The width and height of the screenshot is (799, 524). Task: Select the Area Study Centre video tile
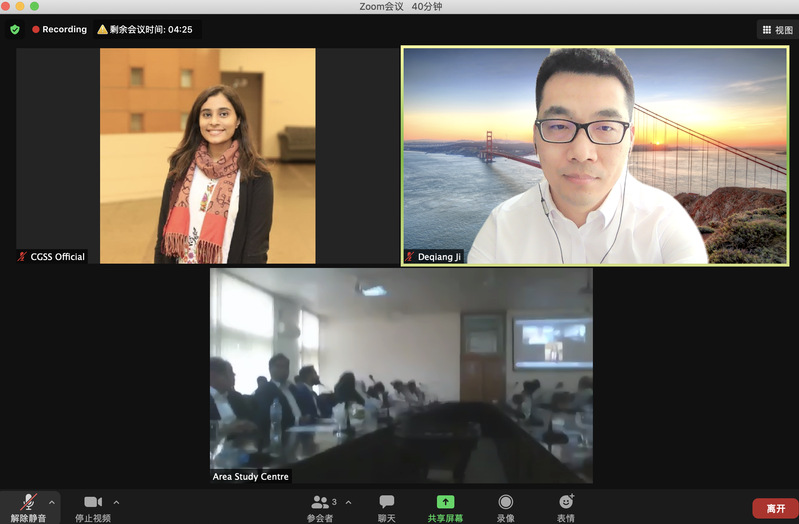[x=400, y=370]
